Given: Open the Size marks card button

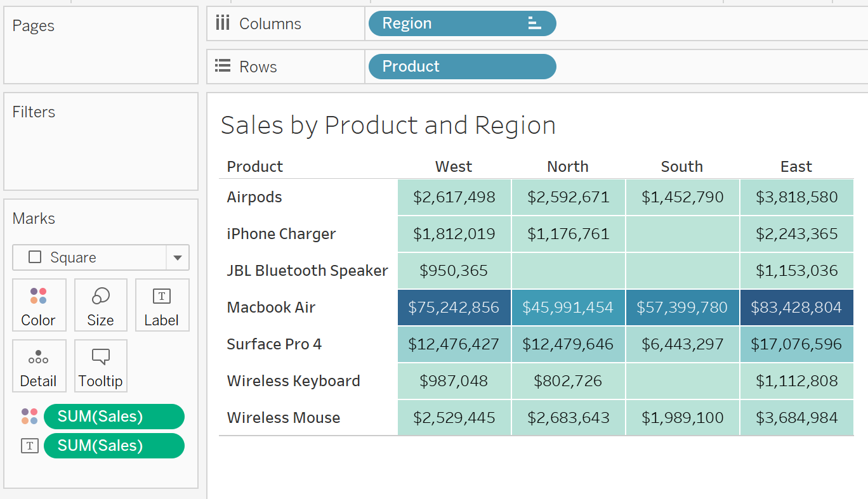Looking at the screenshot, I should coord(100,305).
